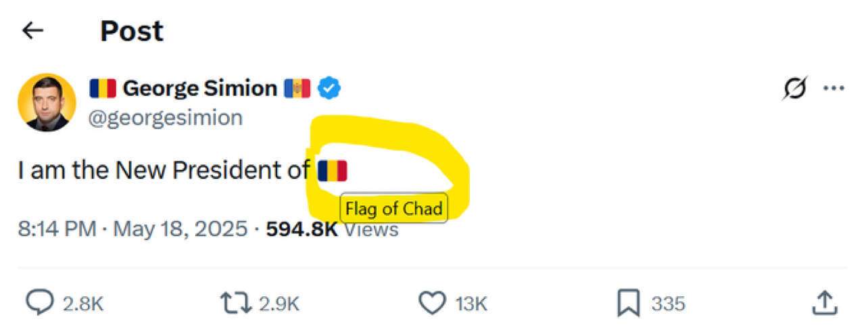This screenshot has height=332, width=868.
Task: Click the share upload icon
Action: click(x=824, y=303)
